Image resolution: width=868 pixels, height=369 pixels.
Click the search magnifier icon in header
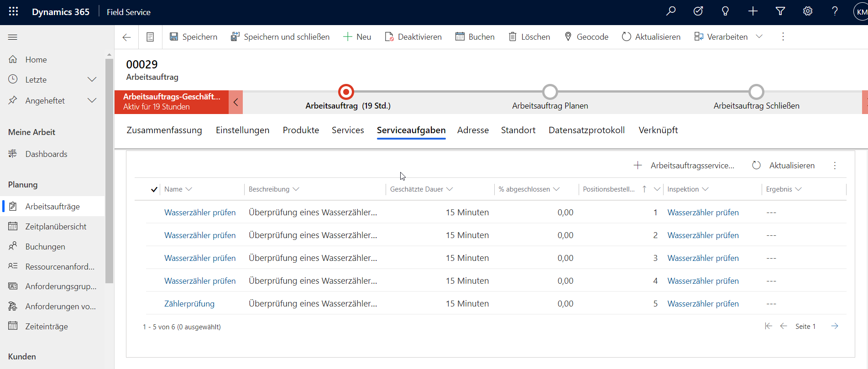[671, 11]
